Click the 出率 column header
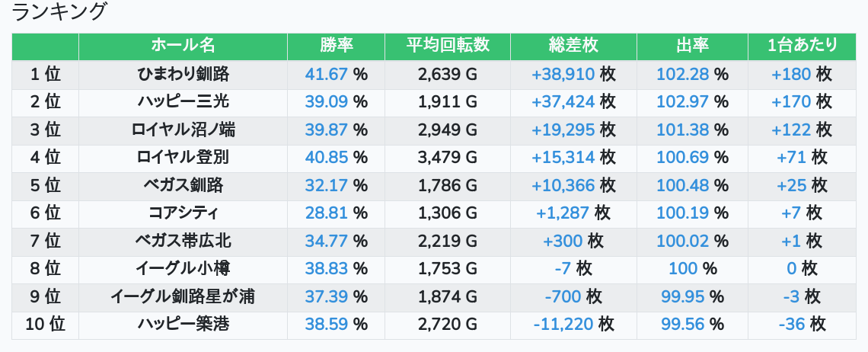Screen dimensions: 868x352 (x=692, y=46)
